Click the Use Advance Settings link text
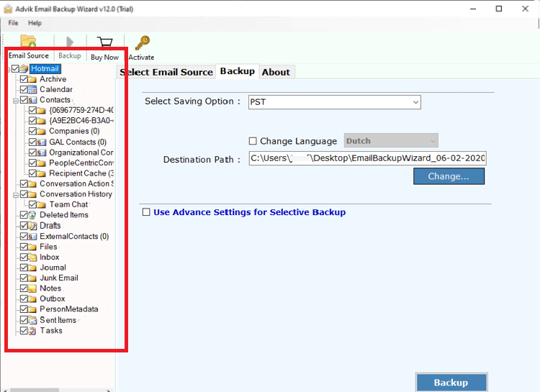This screenshot has height=392, width=540. 249,212
